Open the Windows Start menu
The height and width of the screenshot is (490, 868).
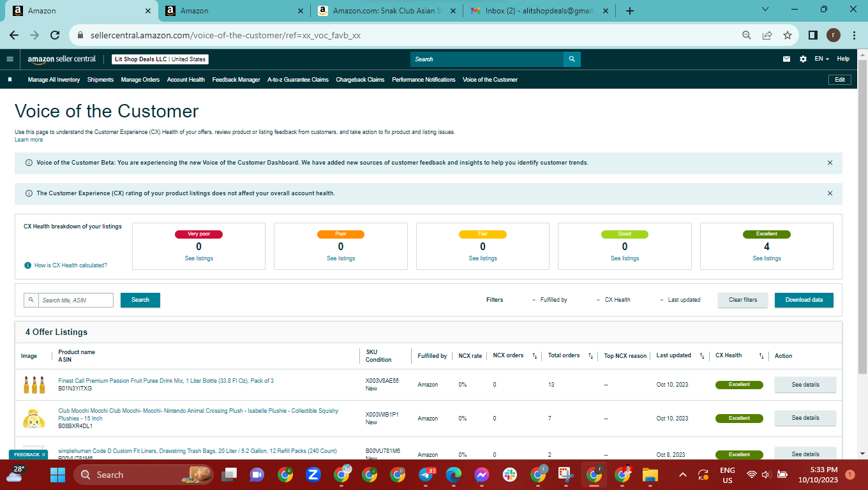58,475
